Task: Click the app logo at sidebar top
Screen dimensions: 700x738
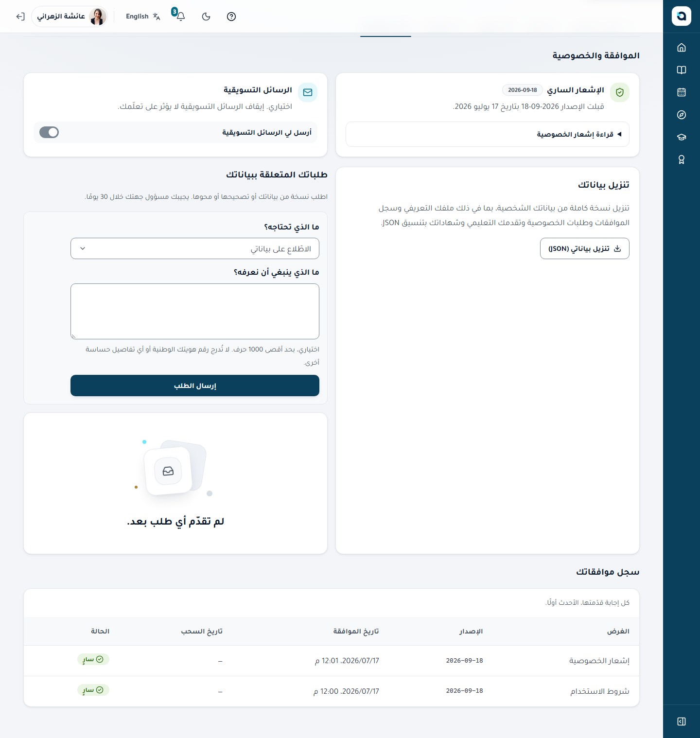Action: 682,16
